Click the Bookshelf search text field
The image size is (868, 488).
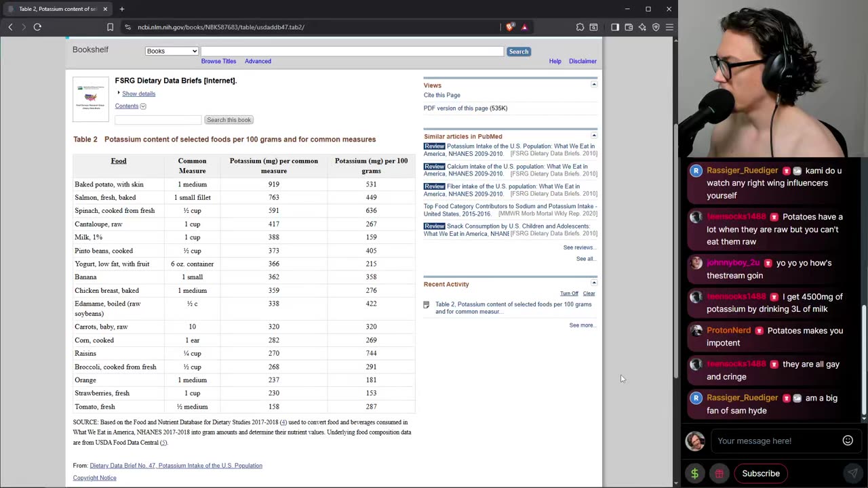click(352, 52)
